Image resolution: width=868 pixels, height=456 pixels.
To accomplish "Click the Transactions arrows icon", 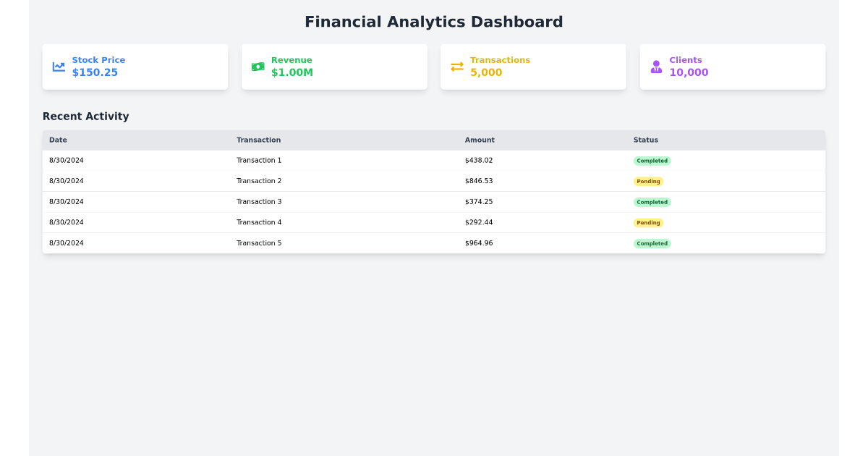I will tap(456, 67).
